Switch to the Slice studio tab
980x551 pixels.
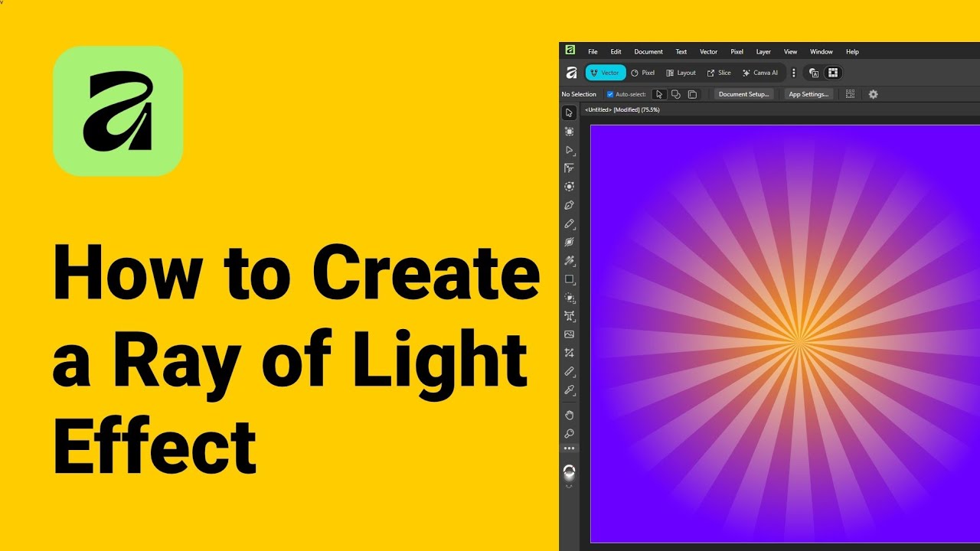719,73
